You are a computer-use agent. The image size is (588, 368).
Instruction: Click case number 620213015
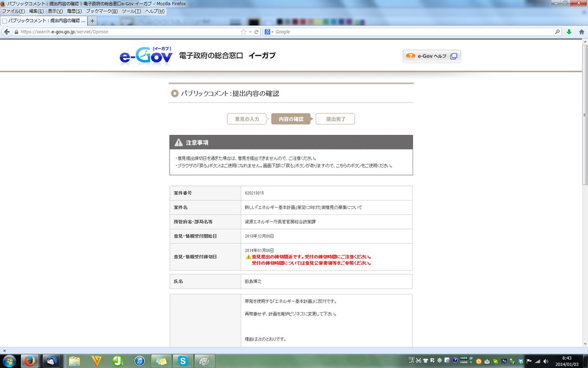[254, 193]
